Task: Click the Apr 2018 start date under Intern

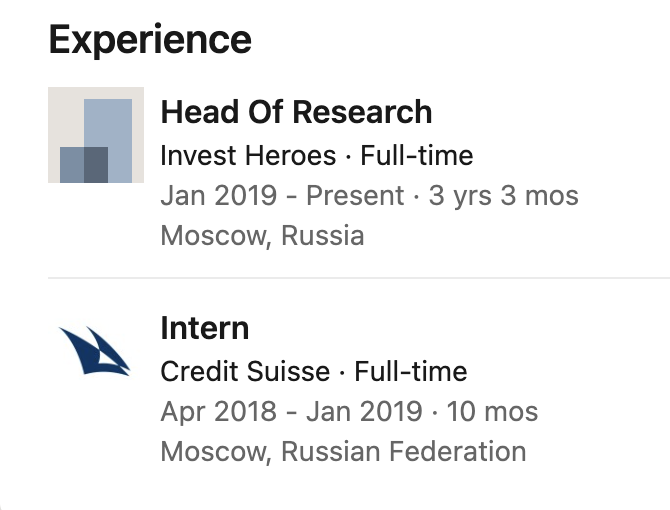Action: coord(219,411)
